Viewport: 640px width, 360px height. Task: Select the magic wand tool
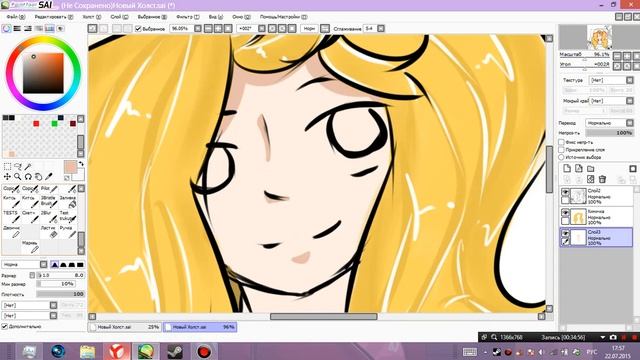[28, 167]
